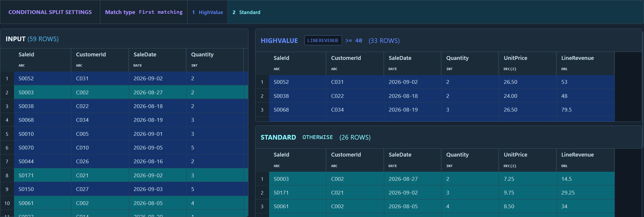This screenshot has width=644, height=217.
Task: Select the S0070 row in the Input table
Action: tap(124, 147)
